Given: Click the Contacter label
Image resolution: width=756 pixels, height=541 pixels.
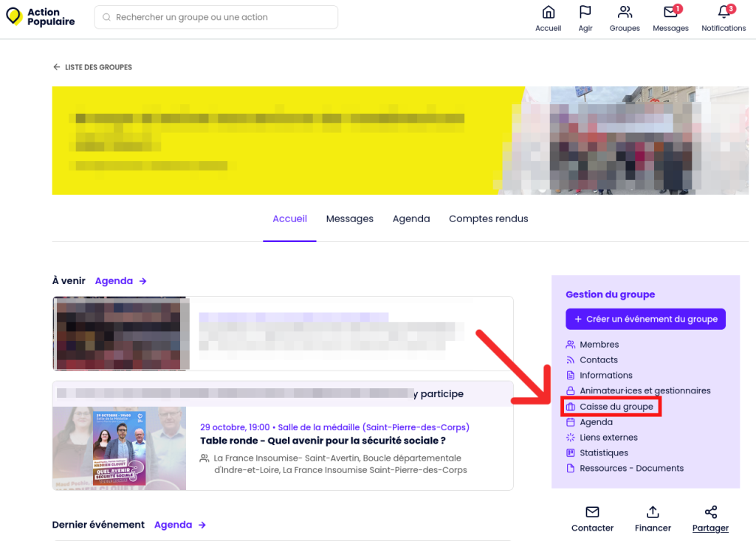Looking at the screenshot, I should pyautogui.click(x=593, y=528).
